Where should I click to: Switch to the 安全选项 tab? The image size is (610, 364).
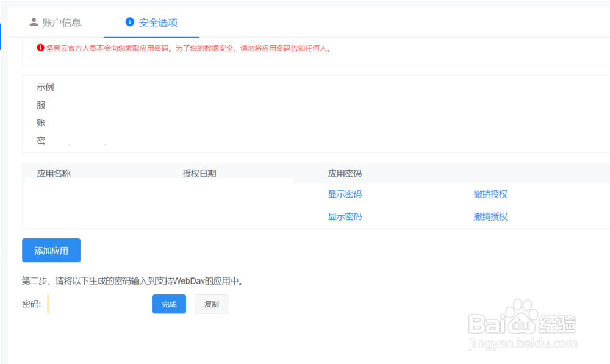point(151,23)
